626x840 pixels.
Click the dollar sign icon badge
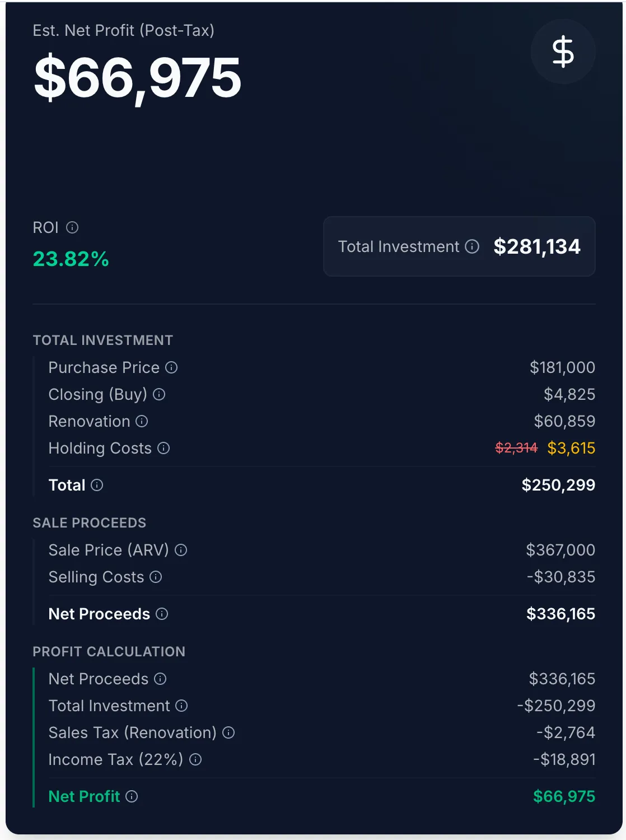563,52
